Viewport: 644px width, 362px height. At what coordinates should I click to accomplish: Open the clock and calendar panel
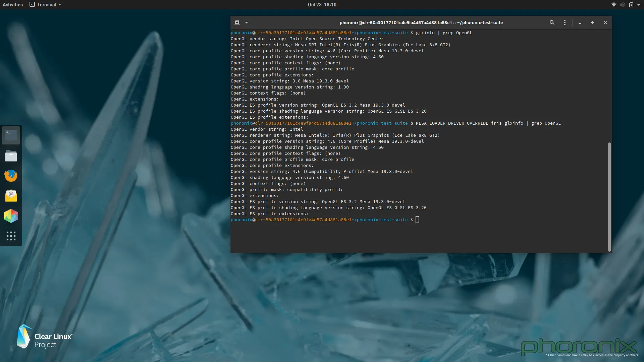coord(322,5)
